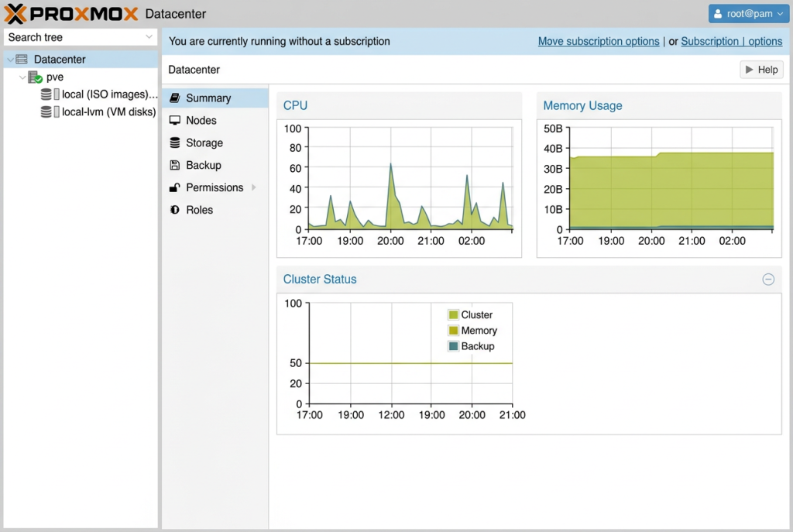Click the play icon in Help button
Viewport: 793px width, 532px height.
pos(749,69)
